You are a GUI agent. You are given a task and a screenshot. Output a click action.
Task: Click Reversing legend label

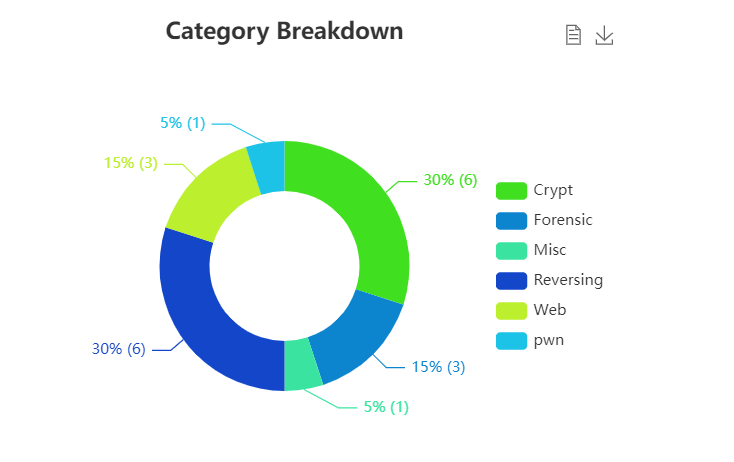tap(568, 280)
